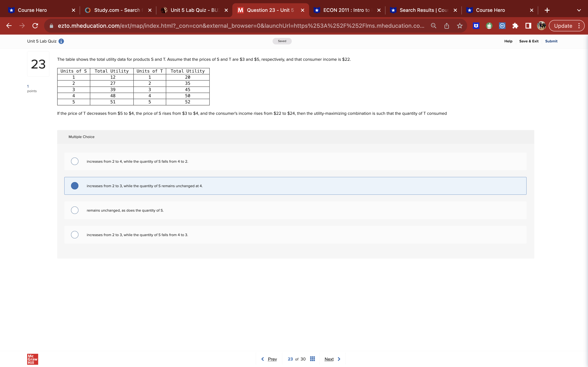Go to next question with Next
The height and width of the screenshot is (367, 588).
tap(332, 359)
